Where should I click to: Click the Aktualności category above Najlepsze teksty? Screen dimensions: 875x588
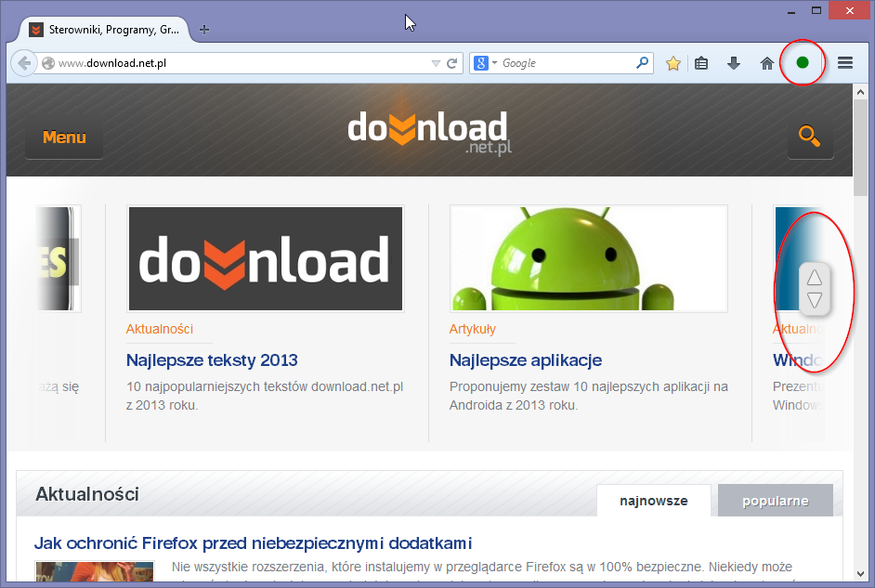click(x=160, y=329)
